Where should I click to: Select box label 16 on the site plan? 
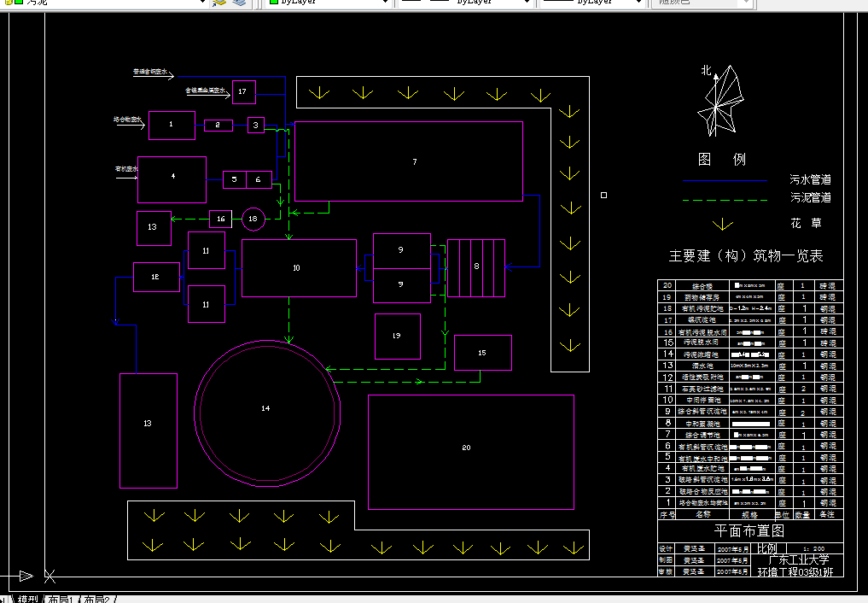(x=221, y=219)
